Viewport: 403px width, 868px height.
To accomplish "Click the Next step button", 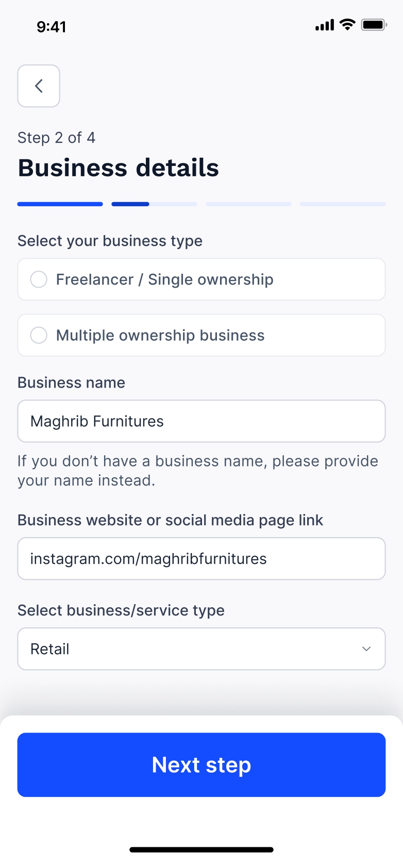I will (202, 765).
